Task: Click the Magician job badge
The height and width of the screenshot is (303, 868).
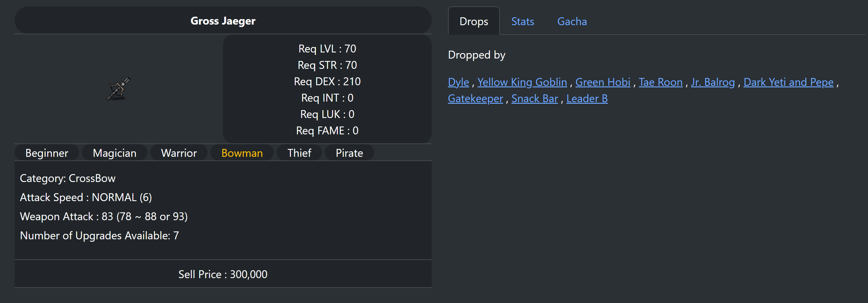Action: click(x=115, y=153)
